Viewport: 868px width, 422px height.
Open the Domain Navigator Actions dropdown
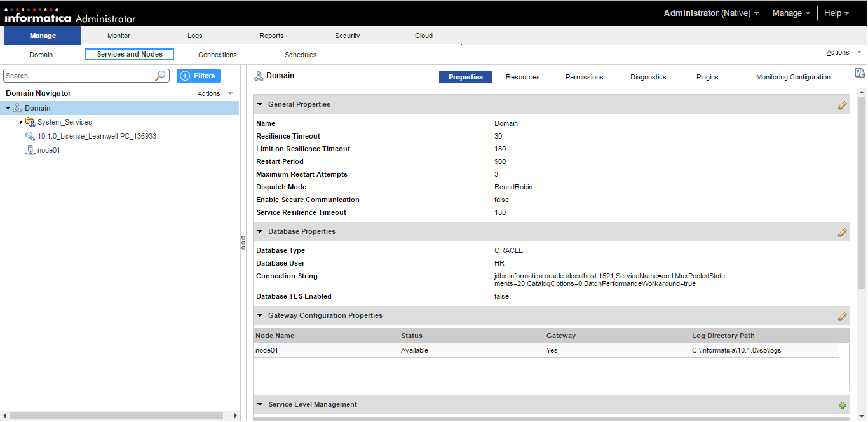(215, 93)
